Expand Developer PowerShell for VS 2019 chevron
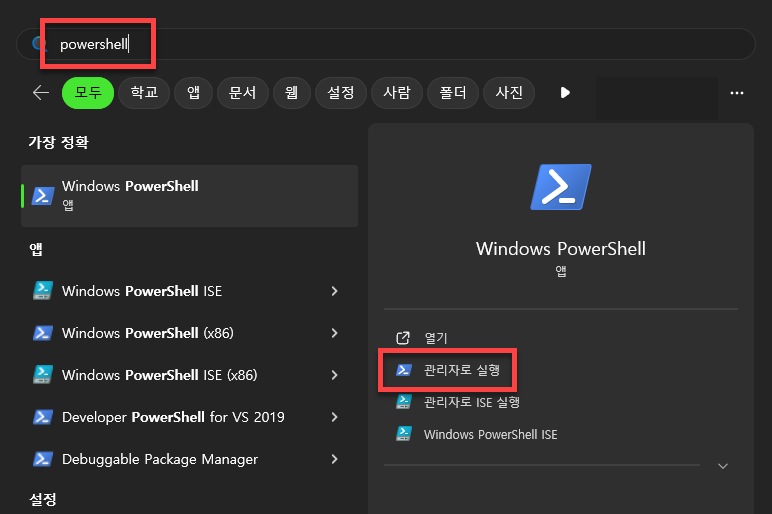The height and width of the screenshot is (514, 772). click(x=335, y=418)
